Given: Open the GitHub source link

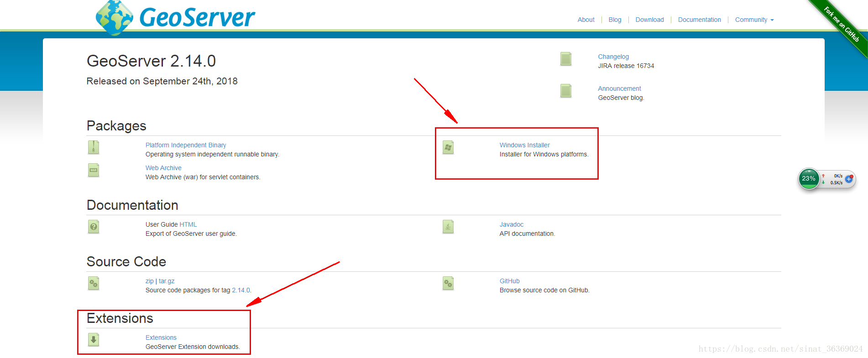Looking at the screenshot, I should click(509, 281).
